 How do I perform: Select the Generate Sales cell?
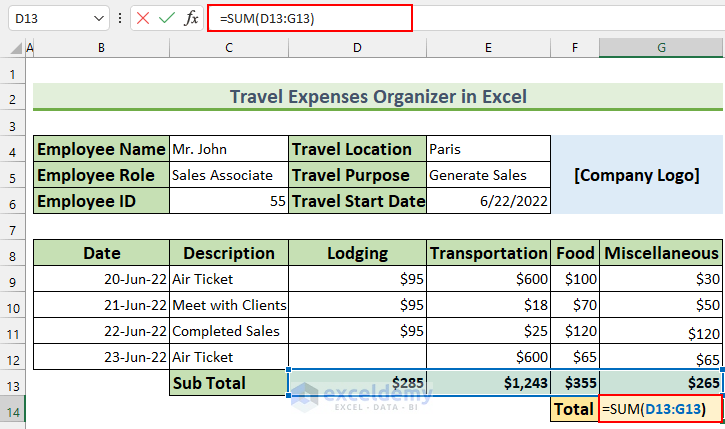[488, 175]
